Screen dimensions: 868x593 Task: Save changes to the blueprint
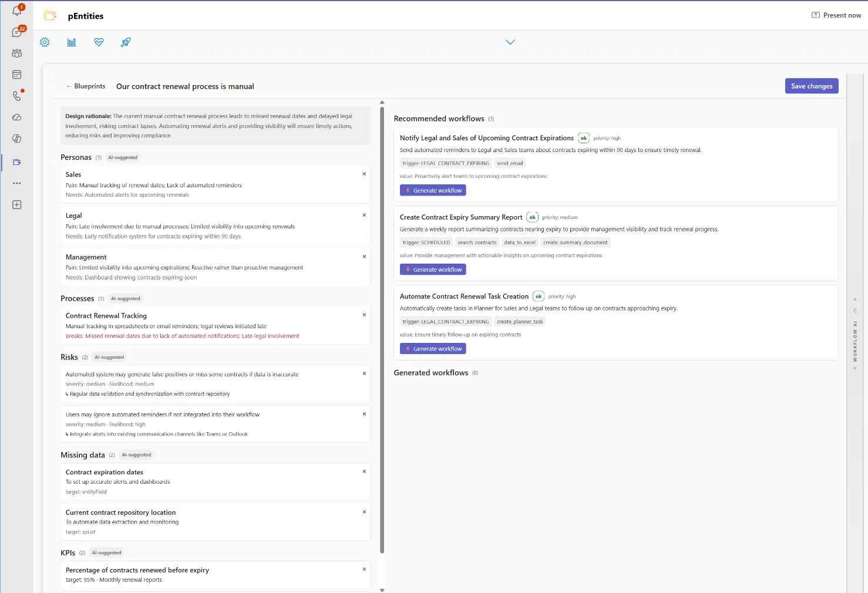point(812,86)
